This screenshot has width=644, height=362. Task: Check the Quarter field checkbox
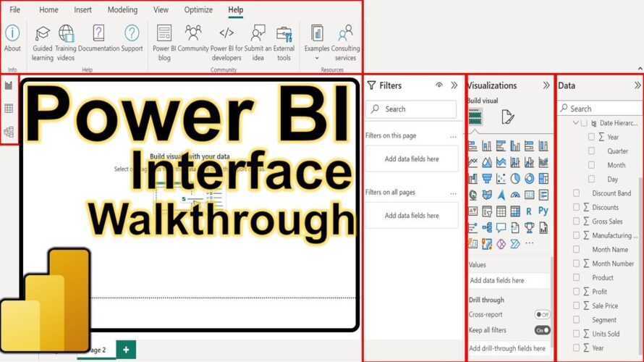pyautogui.click(x=591, y=151)
